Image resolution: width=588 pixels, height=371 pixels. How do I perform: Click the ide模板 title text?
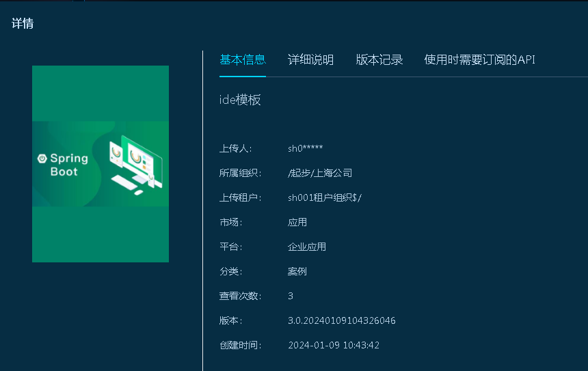(240, 100)
